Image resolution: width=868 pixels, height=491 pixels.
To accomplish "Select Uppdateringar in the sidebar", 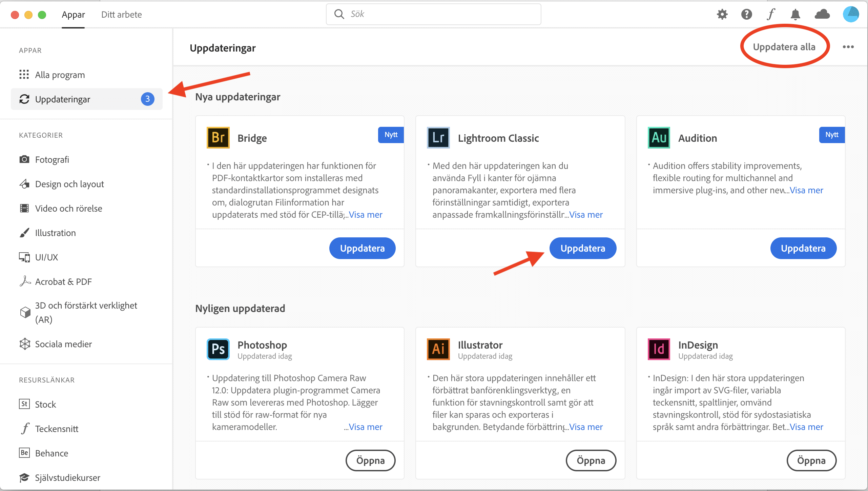I will pyautogui.click(x=87, y=99).
